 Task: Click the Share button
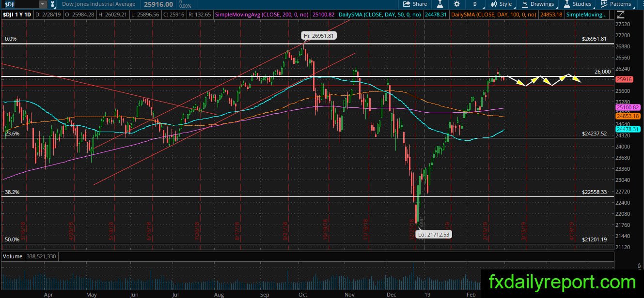point(415,4)
